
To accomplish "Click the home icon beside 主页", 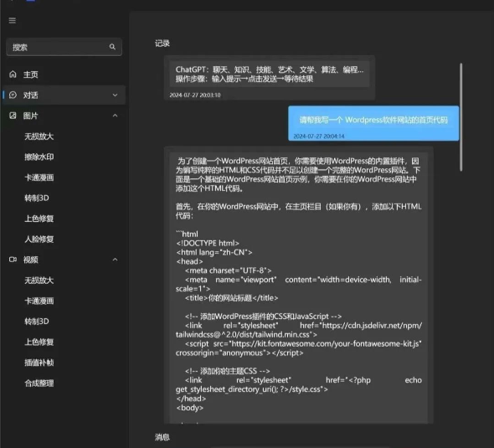I will [13, 75].
